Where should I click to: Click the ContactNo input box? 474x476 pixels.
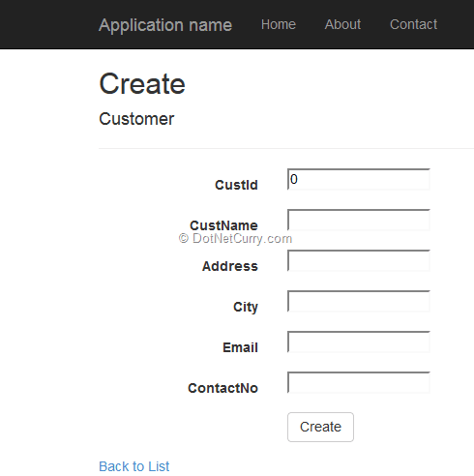[359, 382]
